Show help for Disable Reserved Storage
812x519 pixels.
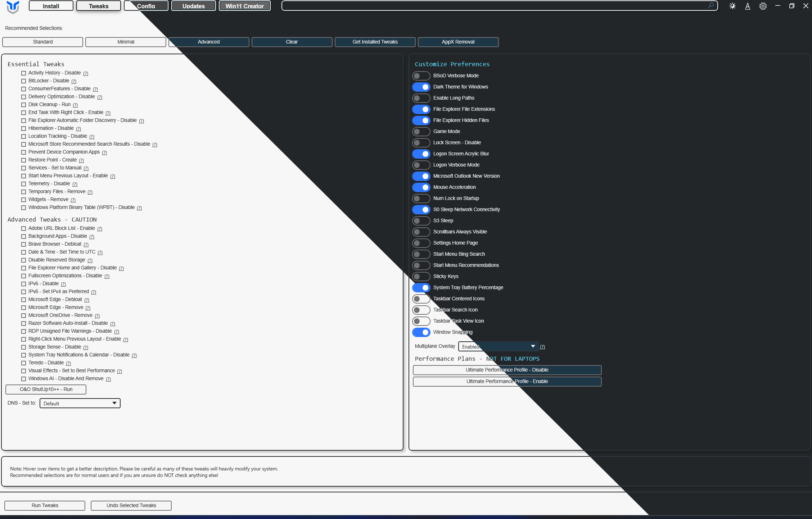pyautogui.click(x=90, y=260)
